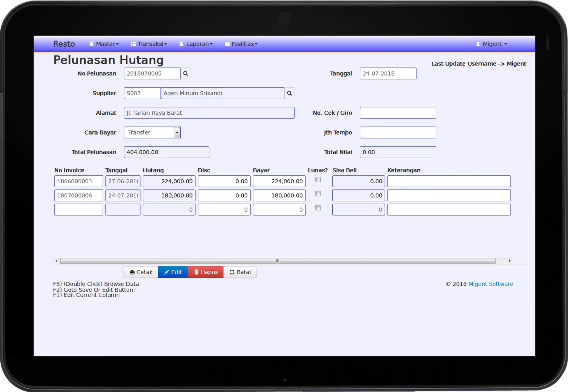This screenshot has width=569, height=392.
Task: Click the Bayar cell 224,000.00
Action: pos(279,181)
